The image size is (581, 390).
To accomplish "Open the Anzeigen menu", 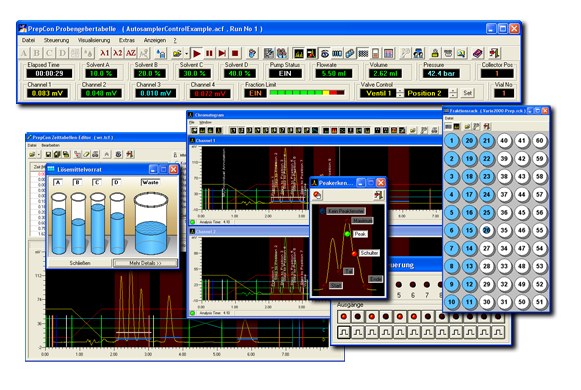I will point(155,40).
